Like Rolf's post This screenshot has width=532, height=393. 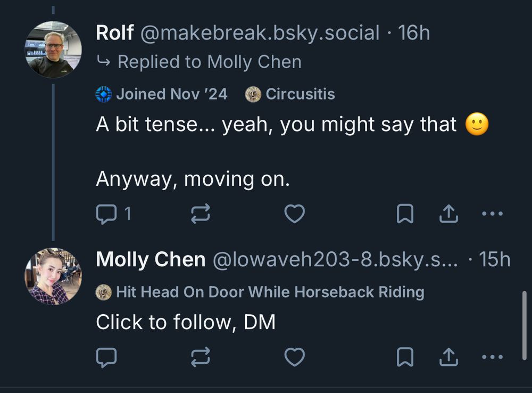click(295, 213)
